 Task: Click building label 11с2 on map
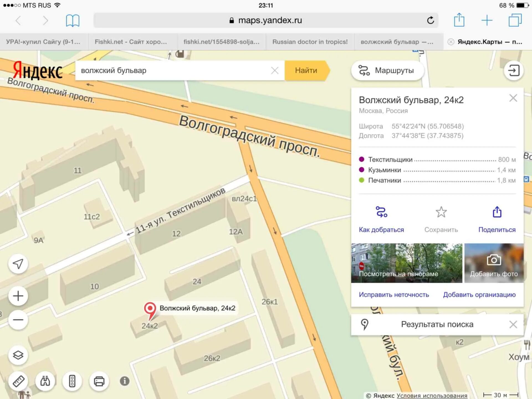pos(92,217)
